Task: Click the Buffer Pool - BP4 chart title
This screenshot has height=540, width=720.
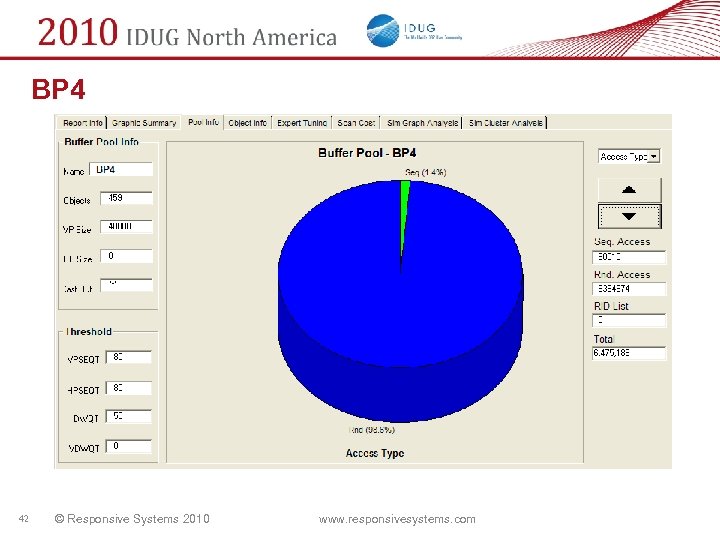Action: [367, 153]
